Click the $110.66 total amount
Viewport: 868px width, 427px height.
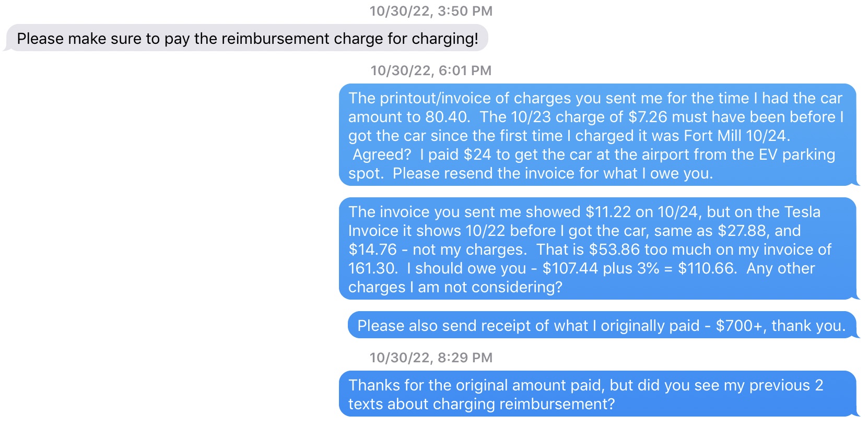click(707, 268)
